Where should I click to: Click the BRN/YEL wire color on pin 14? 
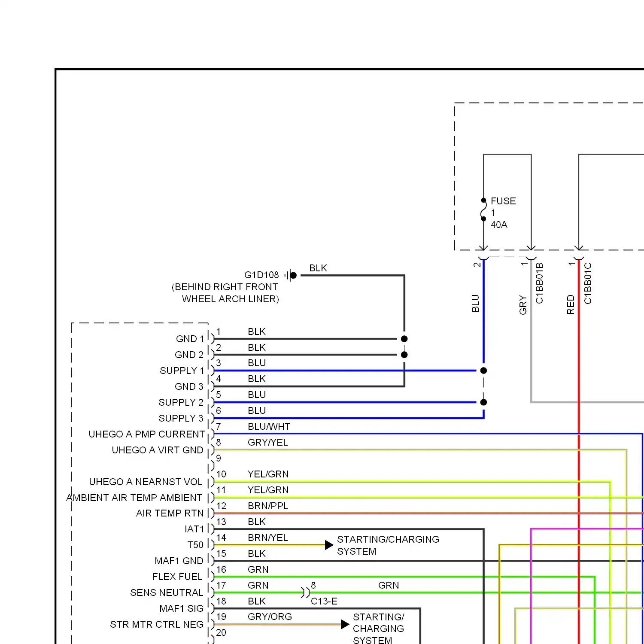pos(268,538)
